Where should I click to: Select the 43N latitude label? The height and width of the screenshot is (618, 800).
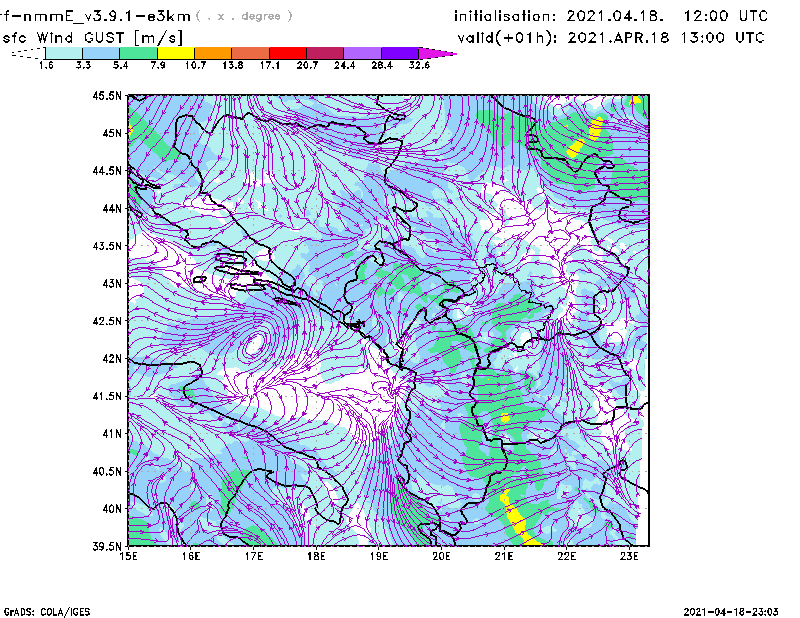pyautogui.click(x=112, y=283)
